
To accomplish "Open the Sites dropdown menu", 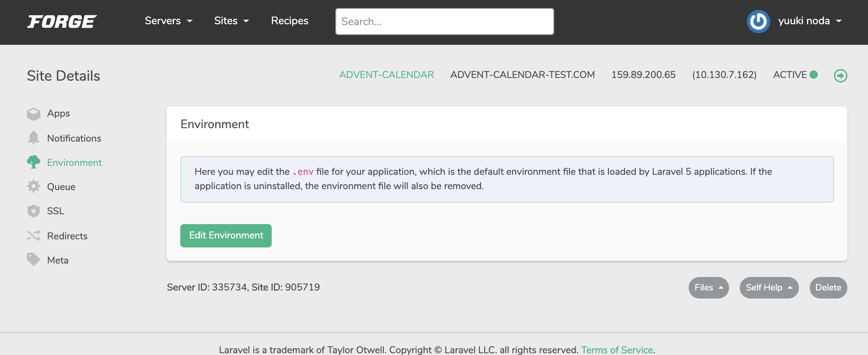I will pos(231,21).
